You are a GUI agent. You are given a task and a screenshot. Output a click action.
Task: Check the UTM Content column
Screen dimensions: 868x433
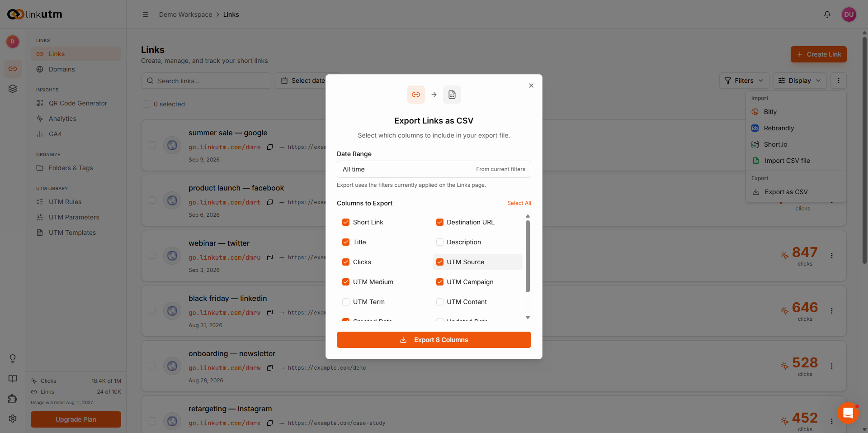pos(440,302)
